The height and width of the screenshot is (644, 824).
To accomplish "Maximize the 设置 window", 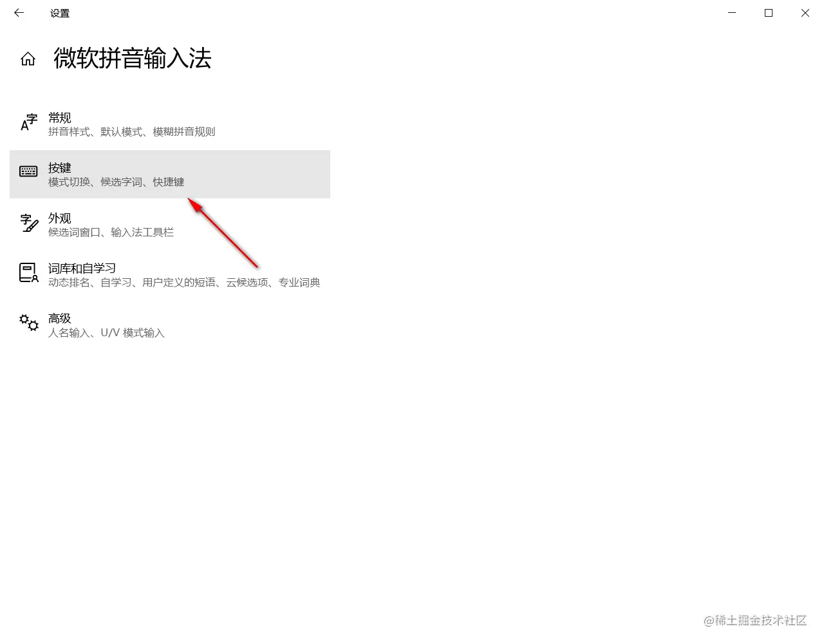I will pyautogui.click(x=769, y=13).
